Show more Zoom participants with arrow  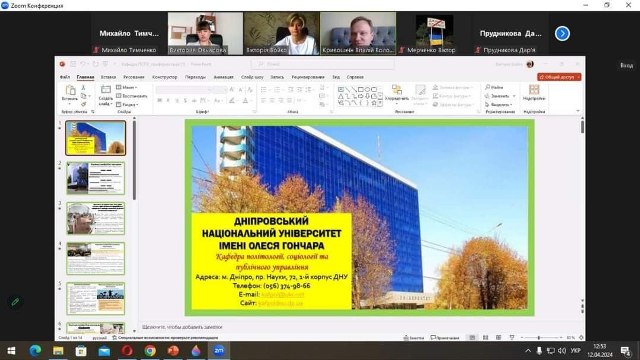[x=562, y=33]
